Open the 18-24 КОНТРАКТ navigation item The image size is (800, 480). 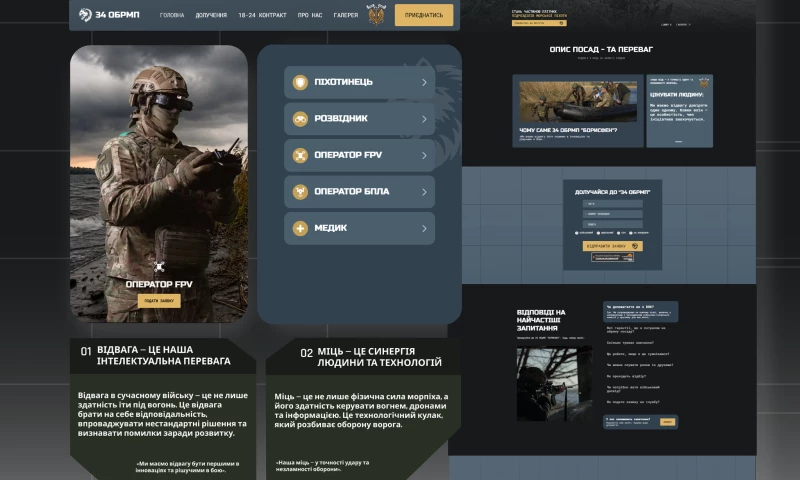[x=262, y=15]
